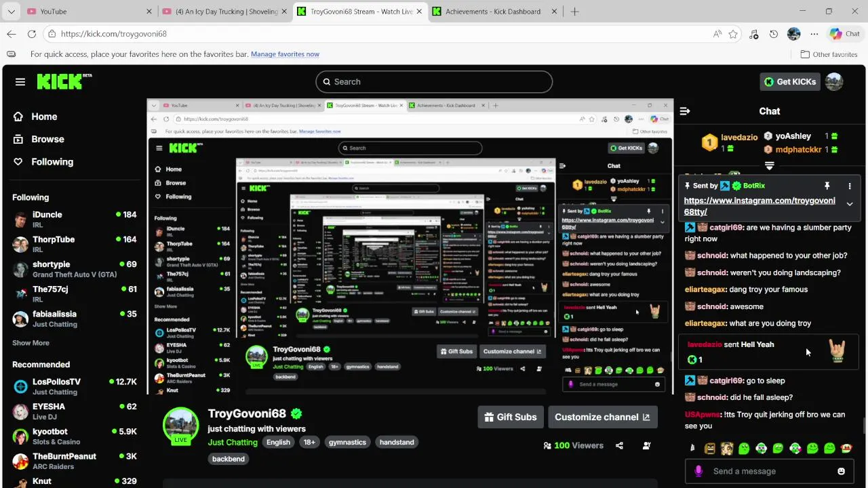Insert the angry gorilla emote
This screenshot has height=488, width=868.
point(709,448)
